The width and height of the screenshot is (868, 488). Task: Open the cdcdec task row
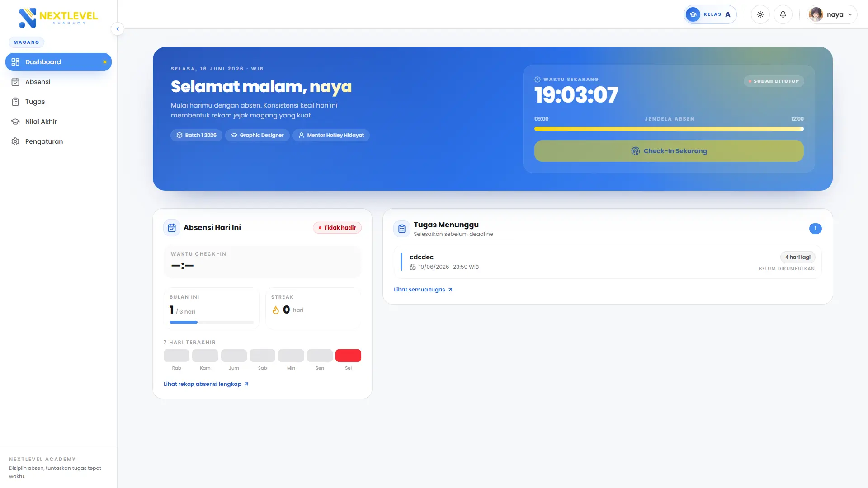[608, 262]
